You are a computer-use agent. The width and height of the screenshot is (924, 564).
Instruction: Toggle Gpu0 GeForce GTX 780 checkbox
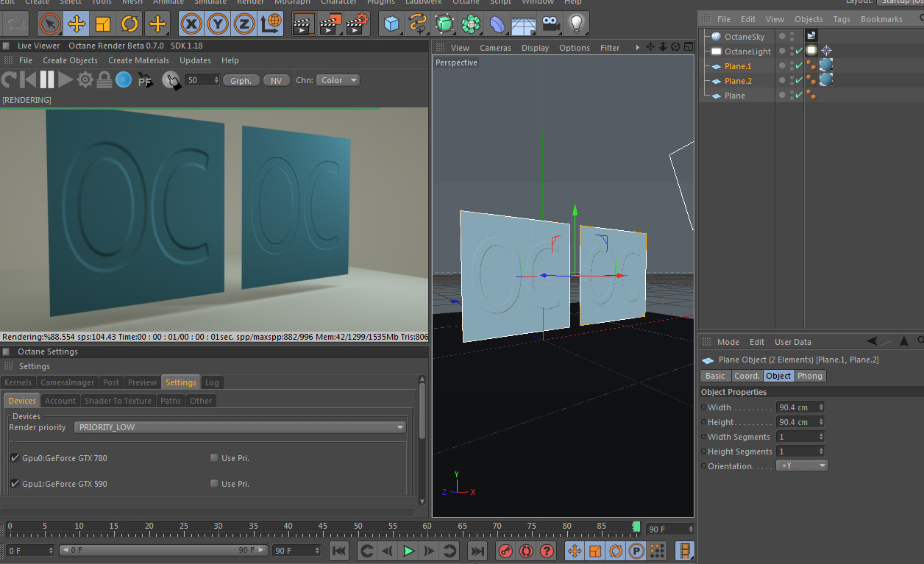15,458
